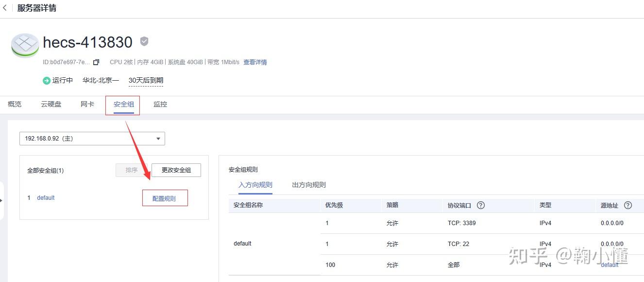Viewport: 644px width, 282px height.
Task: Click the help icon beside 源地址
Action: (x=627, y=205)
